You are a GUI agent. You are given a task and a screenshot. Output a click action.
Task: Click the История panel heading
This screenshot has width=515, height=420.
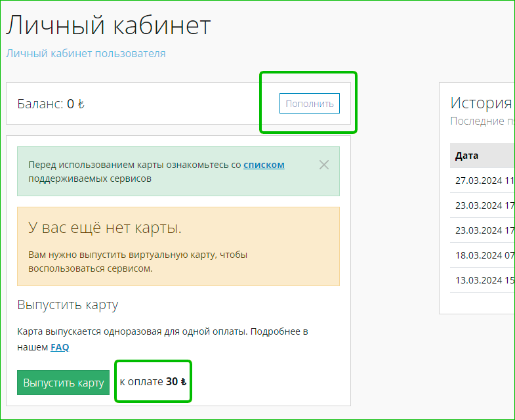[481, 102]
